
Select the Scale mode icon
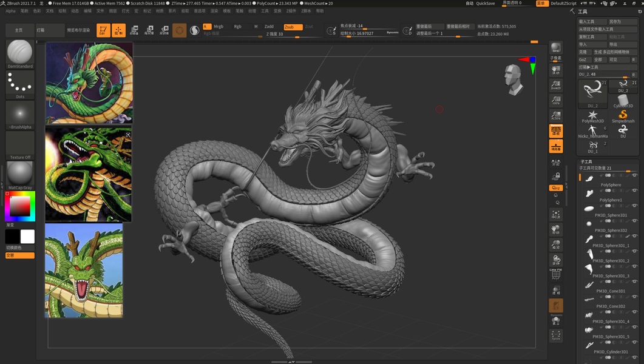click(149, 30)
